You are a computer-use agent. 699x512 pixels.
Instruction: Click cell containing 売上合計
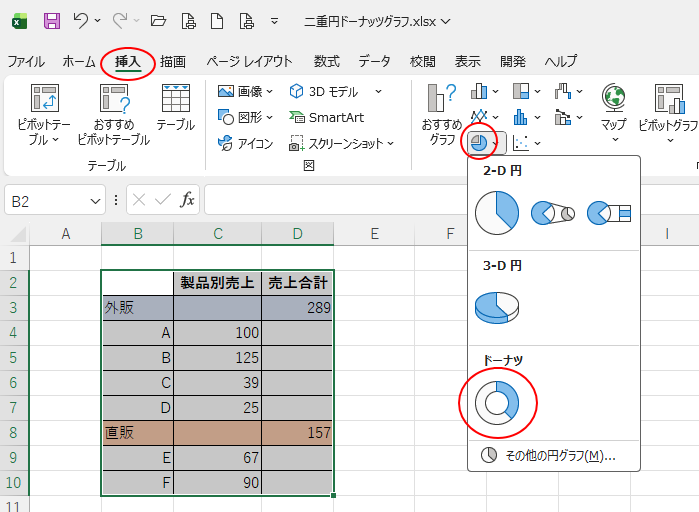coord(297,283)
